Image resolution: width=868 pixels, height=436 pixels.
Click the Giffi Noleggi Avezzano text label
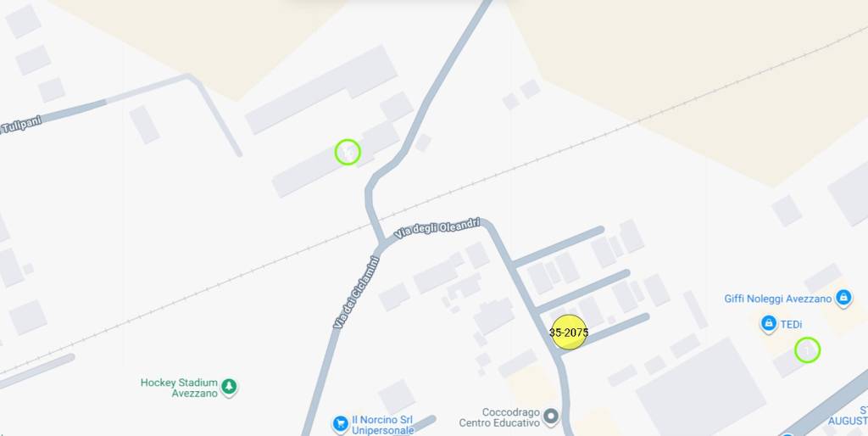(x=778, y=299)
